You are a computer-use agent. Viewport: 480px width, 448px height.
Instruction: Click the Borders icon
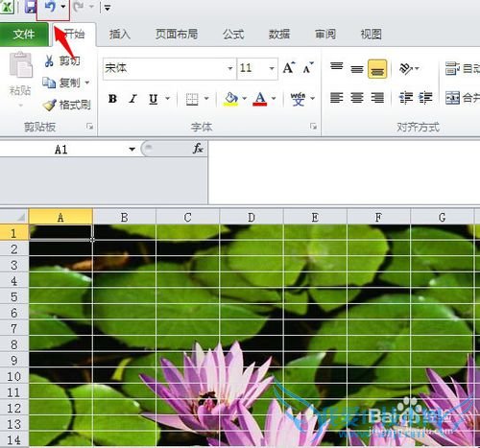click(192, 99)
